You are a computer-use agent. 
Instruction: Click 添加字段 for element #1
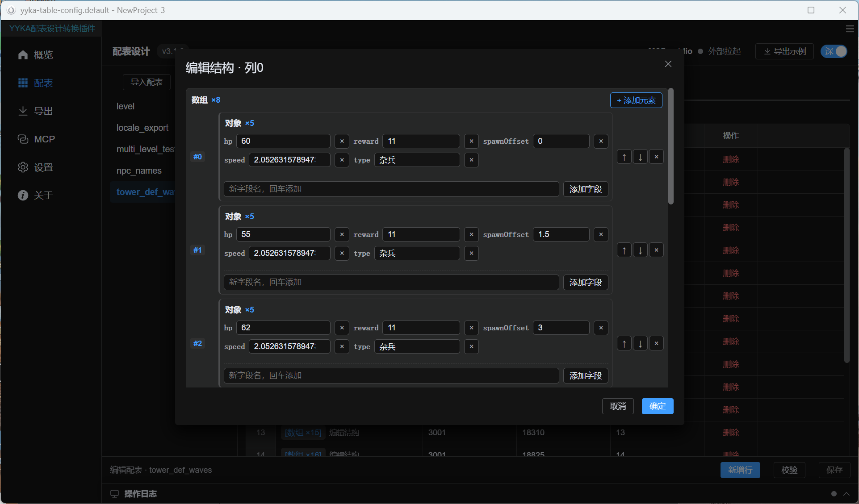[586, 283]
